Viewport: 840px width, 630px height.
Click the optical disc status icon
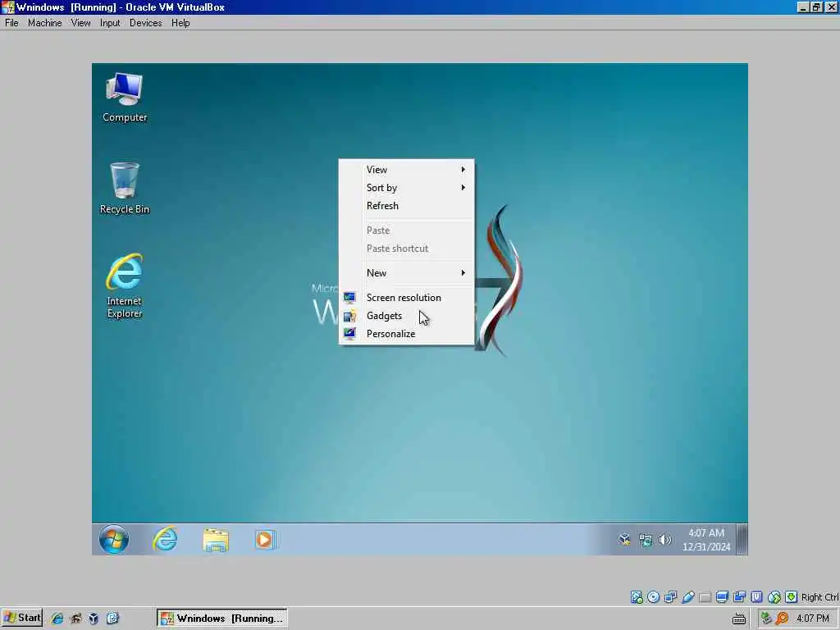(x=653, y=597)
